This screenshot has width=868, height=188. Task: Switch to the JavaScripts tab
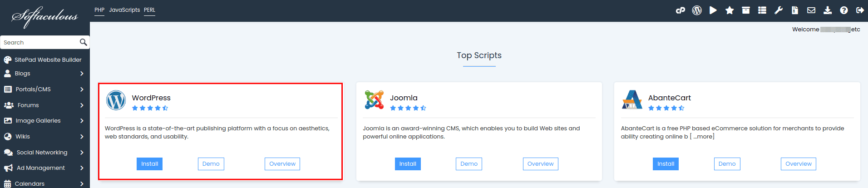(x=124, y=10)
